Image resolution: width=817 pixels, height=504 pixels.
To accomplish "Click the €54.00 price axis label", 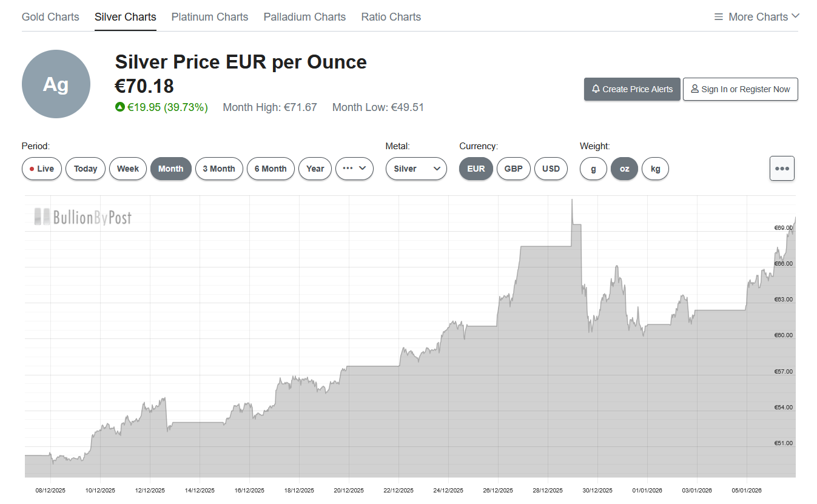I will [784, 408].
